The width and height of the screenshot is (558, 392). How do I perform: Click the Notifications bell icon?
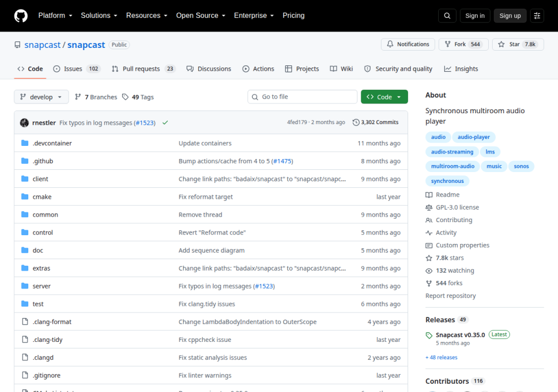pos(390,44)
